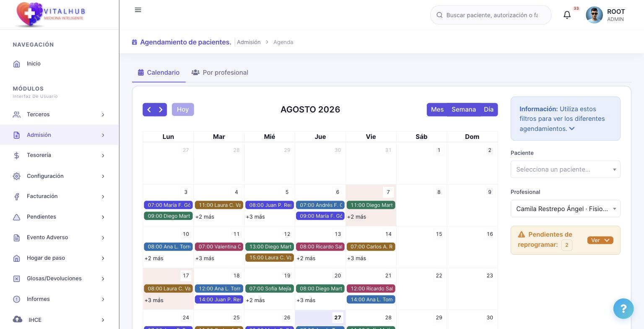Viewport: 644px width, 329px height.
Task: Show +2 más on August 4
Action: pos(205,217)
